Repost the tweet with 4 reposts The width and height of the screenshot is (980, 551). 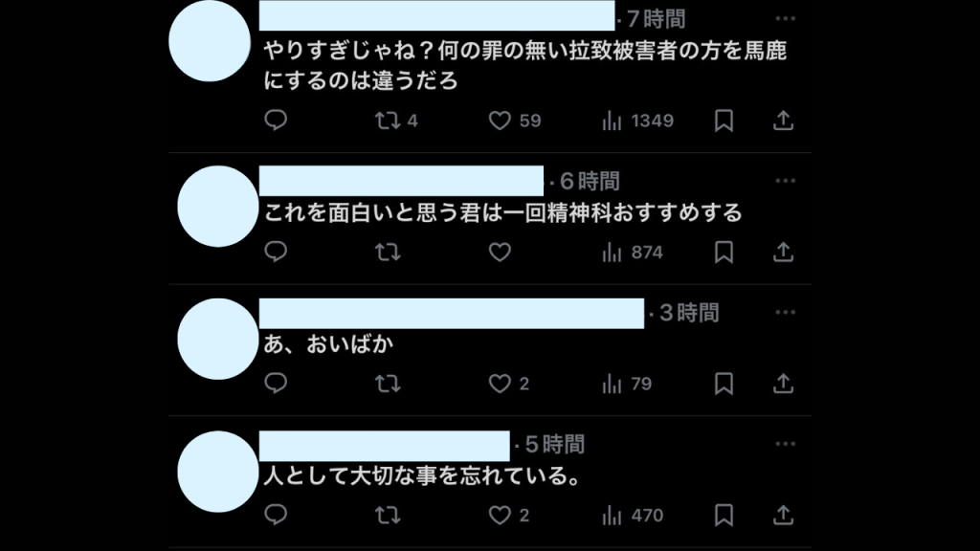[395, 120]
